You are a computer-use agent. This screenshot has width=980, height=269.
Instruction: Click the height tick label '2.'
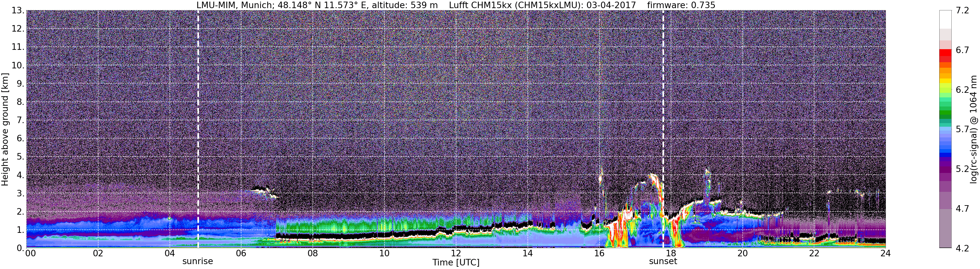click(x=21, y=212)
